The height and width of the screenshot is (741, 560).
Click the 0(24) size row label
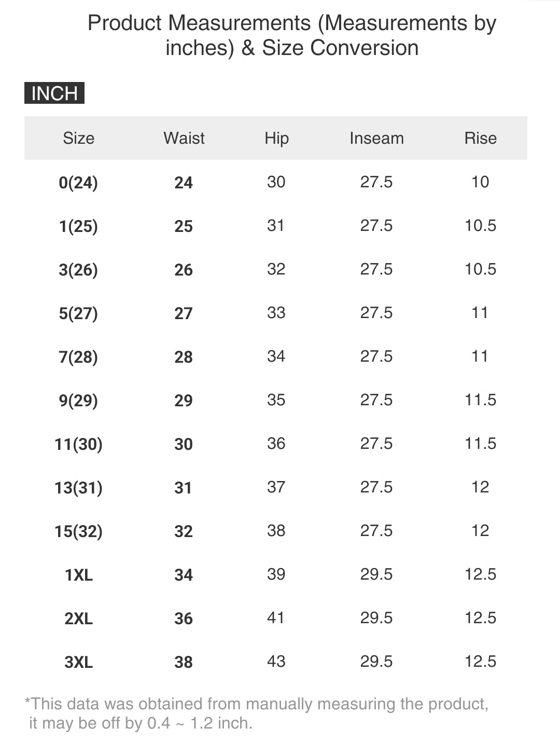click(78, 183)
